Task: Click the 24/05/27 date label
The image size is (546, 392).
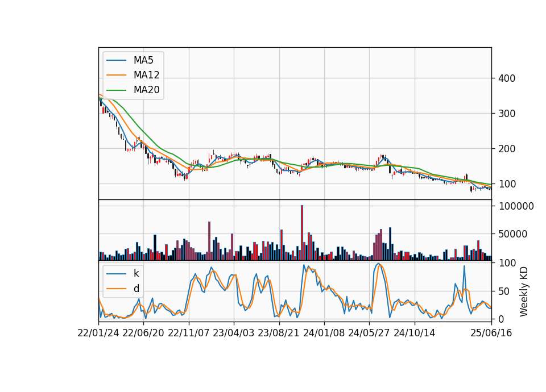Action: coord(369,333)
